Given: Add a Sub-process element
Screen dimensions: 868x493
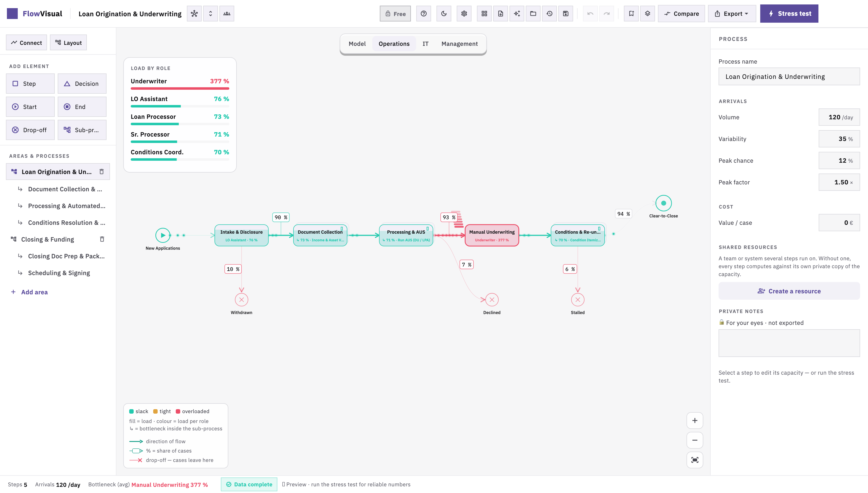Looking at the screenshot, I should 82,130.
